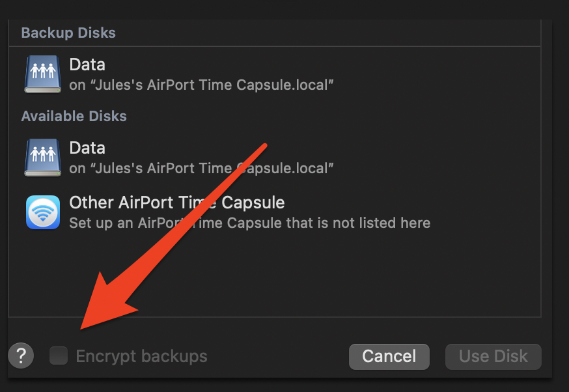Open help with the question mark button

[21, 356]
